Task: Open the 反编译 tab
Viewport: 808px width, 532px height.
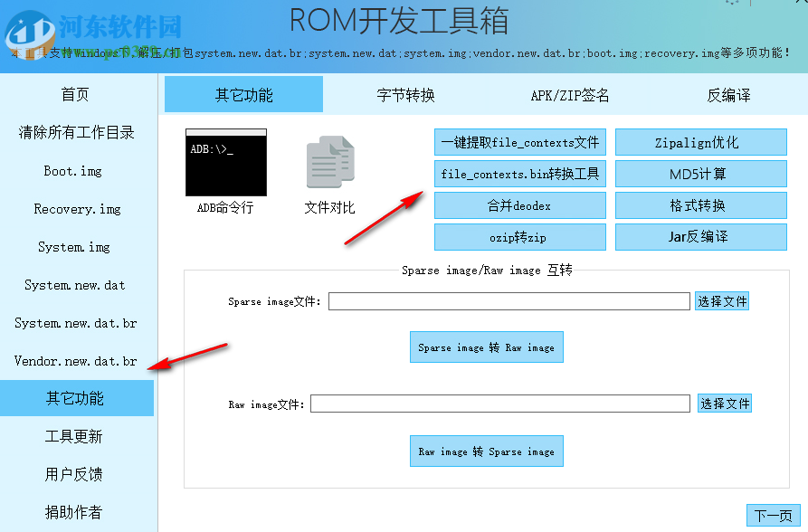Action: [727, 94]
